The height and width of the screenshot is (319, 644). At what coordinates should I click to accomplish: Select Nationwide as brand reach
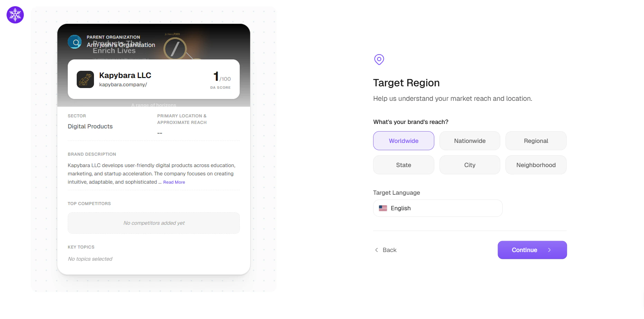click(470, 141)
